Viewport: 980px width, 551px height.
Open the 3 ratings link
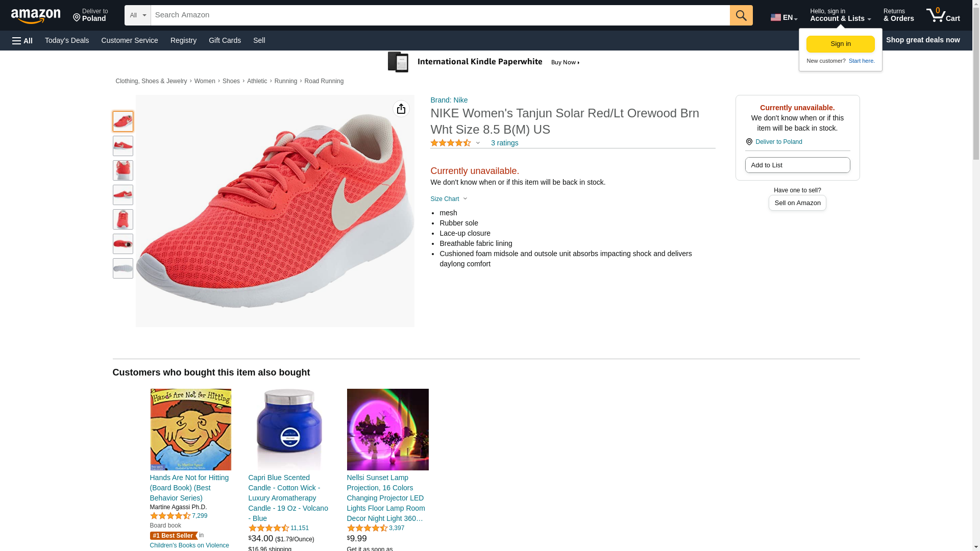point(504,143)
